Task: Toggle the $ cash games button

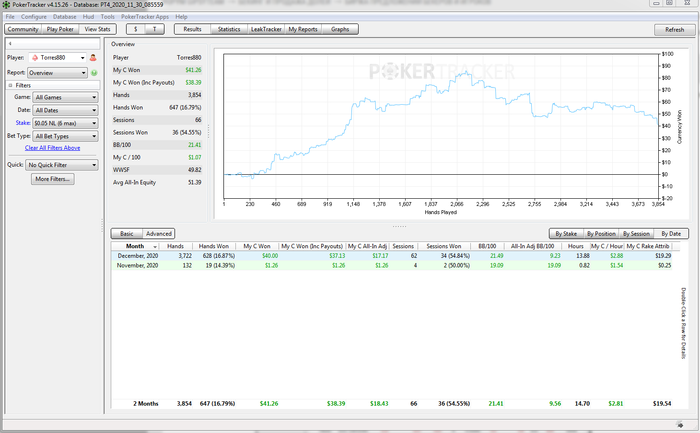Action: coord(136,29)
